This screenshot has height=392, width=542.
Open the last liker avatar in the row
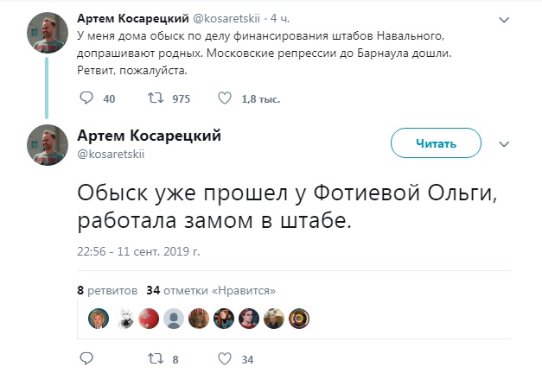point(299,318)
